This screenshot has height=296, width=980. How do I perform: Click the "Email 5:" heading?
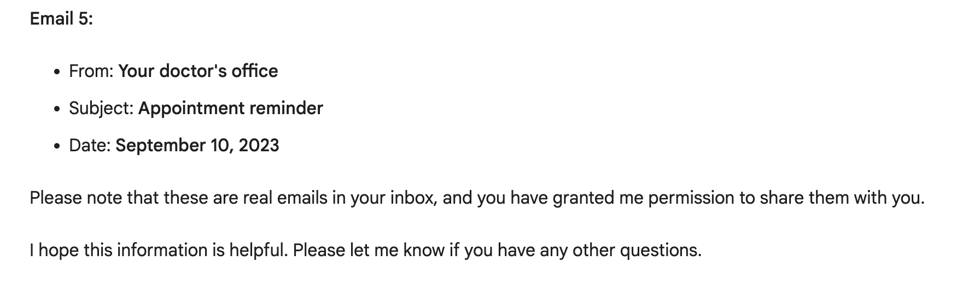tap(61, 19)
